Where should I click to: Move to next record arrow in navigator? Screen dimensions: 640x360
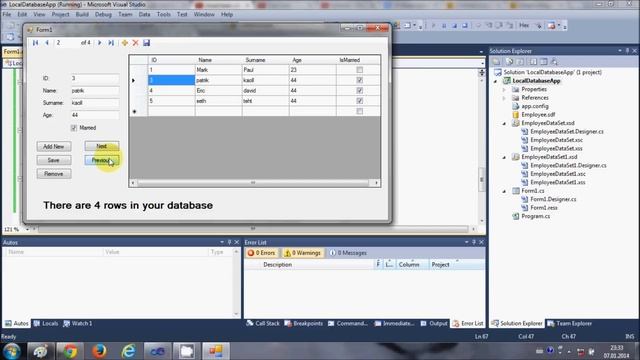pyautogui.click(x=99, y=43)
